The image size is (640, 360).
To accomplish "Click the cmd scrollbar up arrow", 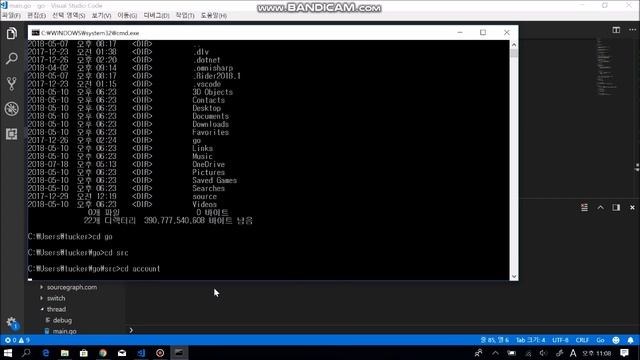I will tap(514, 45).
